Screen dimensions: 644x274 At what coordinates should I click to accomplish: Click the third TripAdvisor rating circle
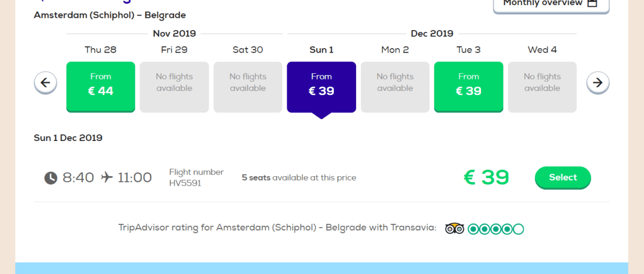[496, 229]
